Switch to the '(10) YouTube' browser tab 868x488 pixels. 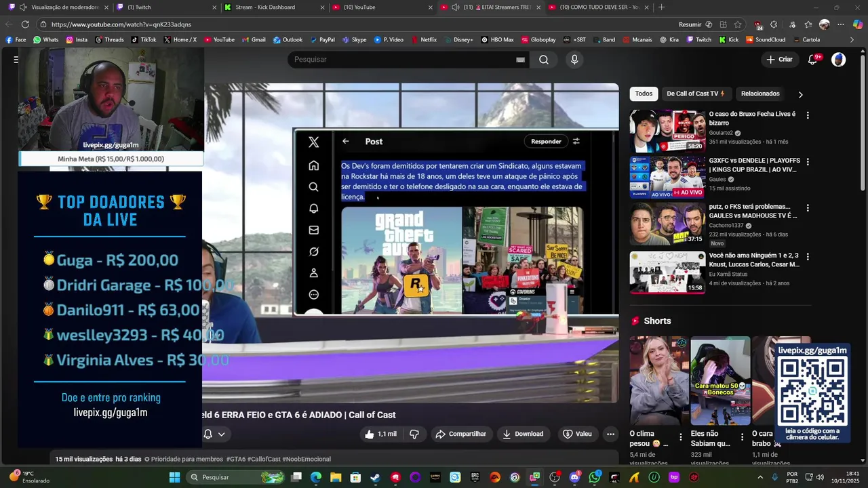pos(382,7)
